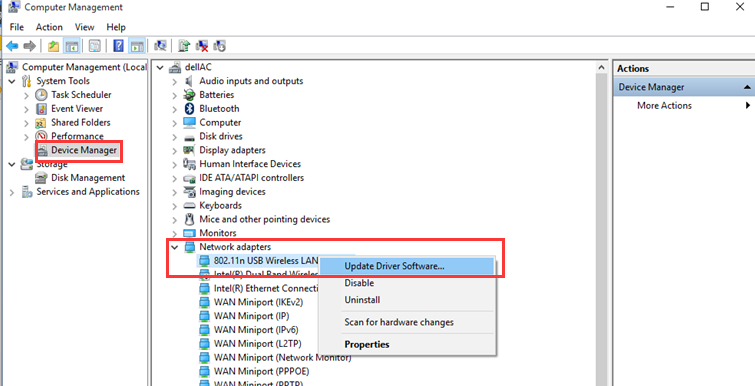The image size is (755, 386).
Task: Expand the Task Scheduler node arrow
Action: (x=26, y=95)
